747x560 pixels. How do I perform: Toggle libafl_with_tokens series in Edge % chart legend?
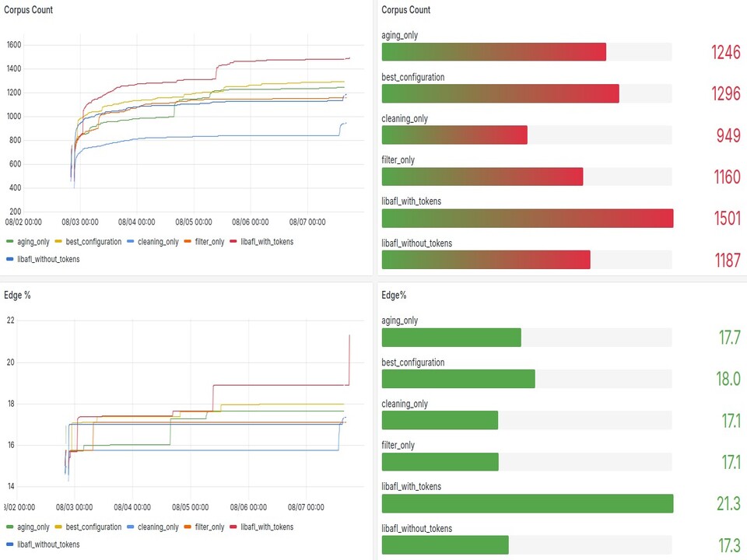(x=267, y=527)
